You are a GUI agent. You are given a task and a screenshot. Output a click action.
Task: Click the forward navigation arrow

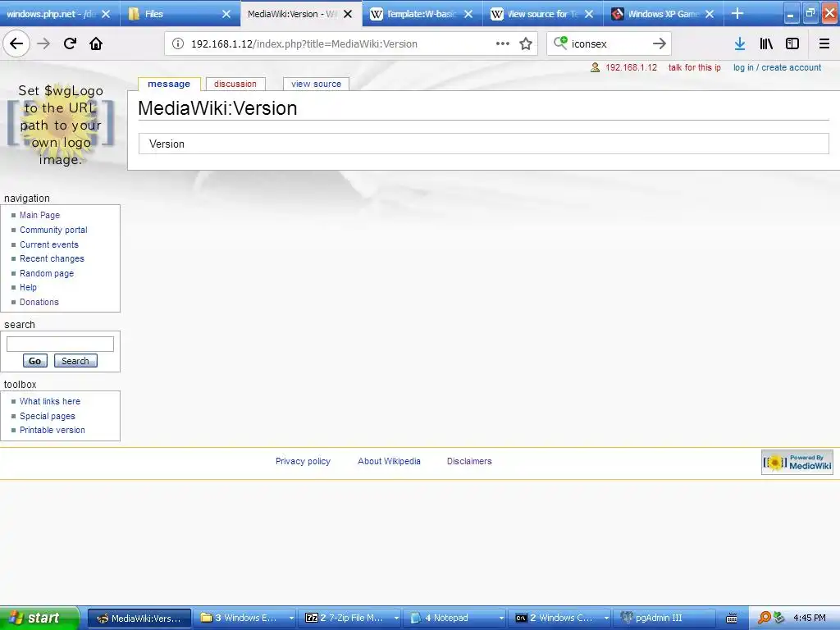(43, 43)
